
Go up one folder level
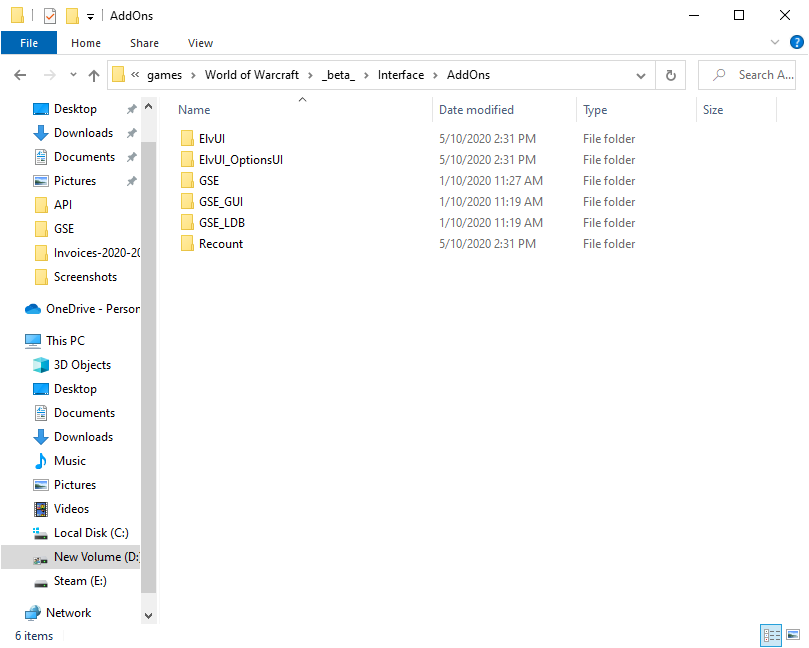pos(93,75)
